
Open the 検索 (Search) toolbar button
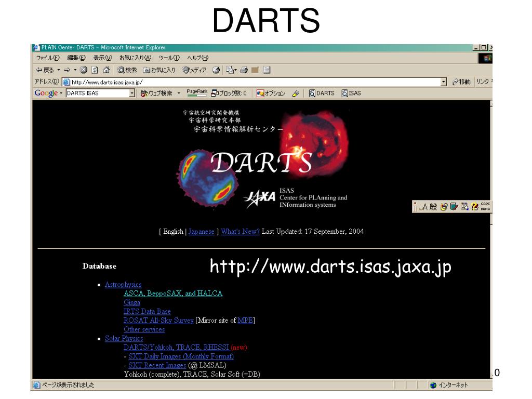(127, 70)
